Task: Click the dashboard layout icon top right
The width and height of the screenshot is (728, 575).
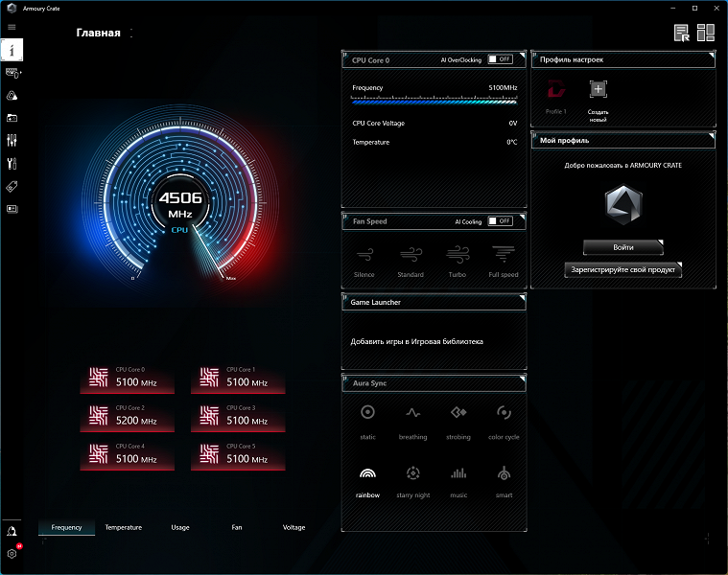Action: [x=706, y=33]
